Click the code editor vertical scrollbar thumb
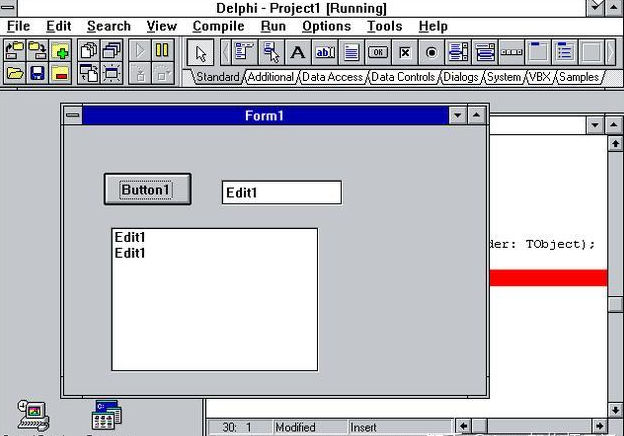The image size is (624, 436). pos(615,304)
